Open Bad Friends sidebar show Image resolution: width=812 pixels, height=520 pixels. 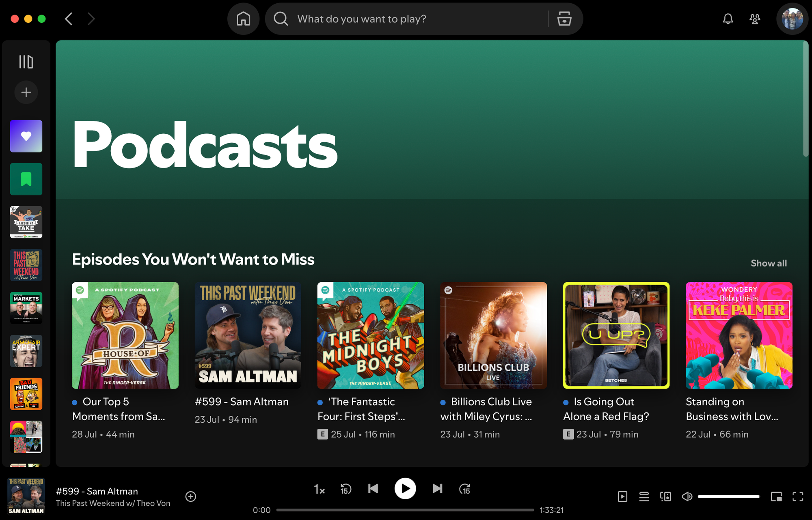pyautogui.click(x=26, y=394)
